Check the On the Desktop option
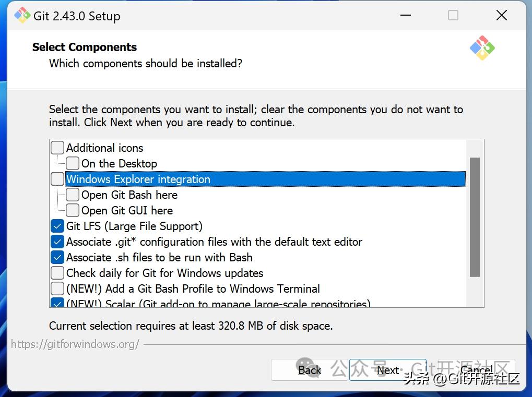 [73, 163]
